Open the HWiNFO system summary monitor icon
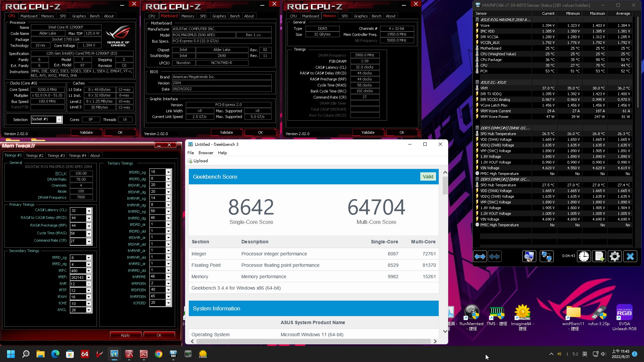 point(529,257)
